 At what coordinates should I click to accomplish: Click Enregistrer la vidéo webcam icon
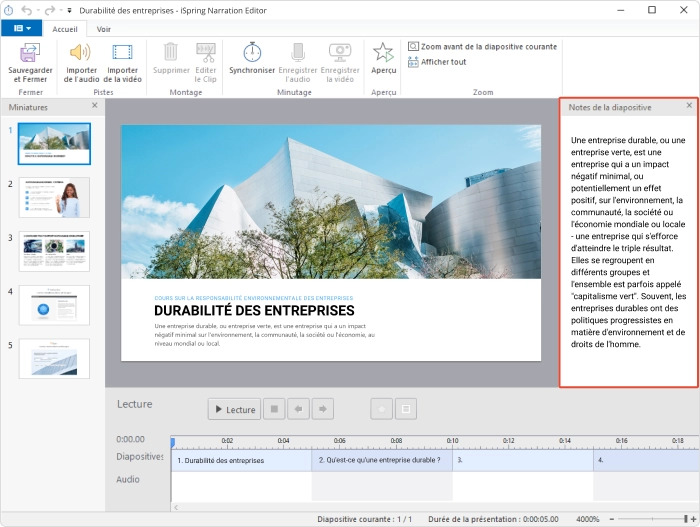click(x=340, y=52)
